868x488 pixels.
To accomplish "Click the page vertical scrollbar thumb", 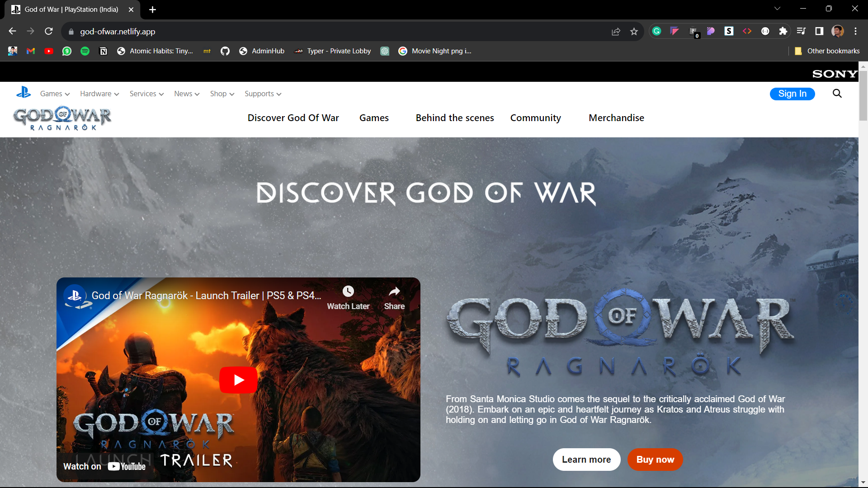I will tap(863, 96).
